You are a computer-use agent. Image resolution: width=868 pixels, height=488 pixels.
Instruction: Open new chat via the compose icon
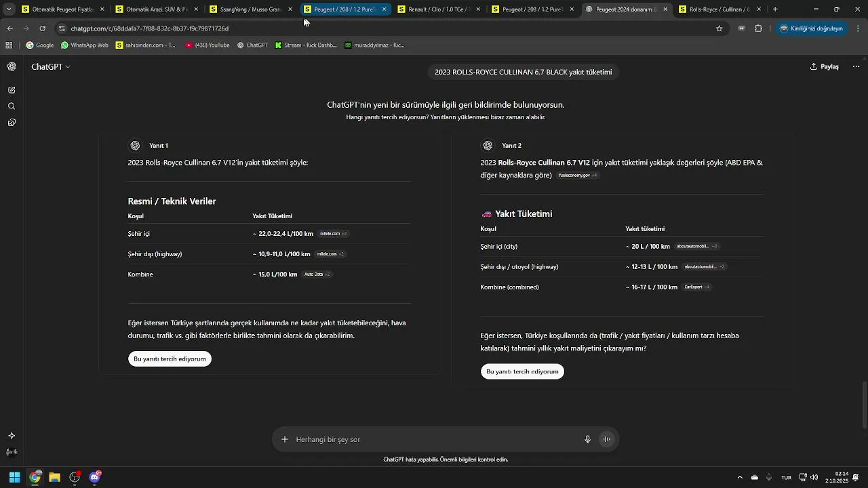[12, 90]
